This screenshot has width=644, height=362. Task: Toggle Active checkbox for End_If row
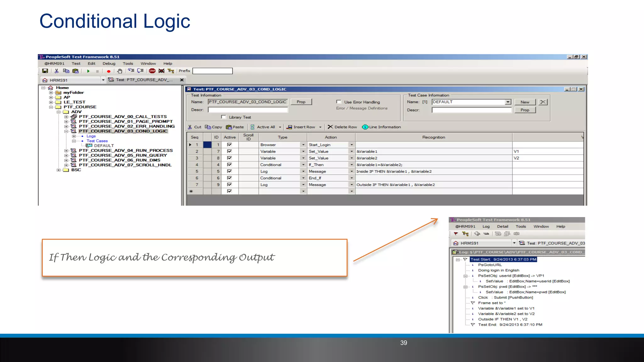[230, 178]
